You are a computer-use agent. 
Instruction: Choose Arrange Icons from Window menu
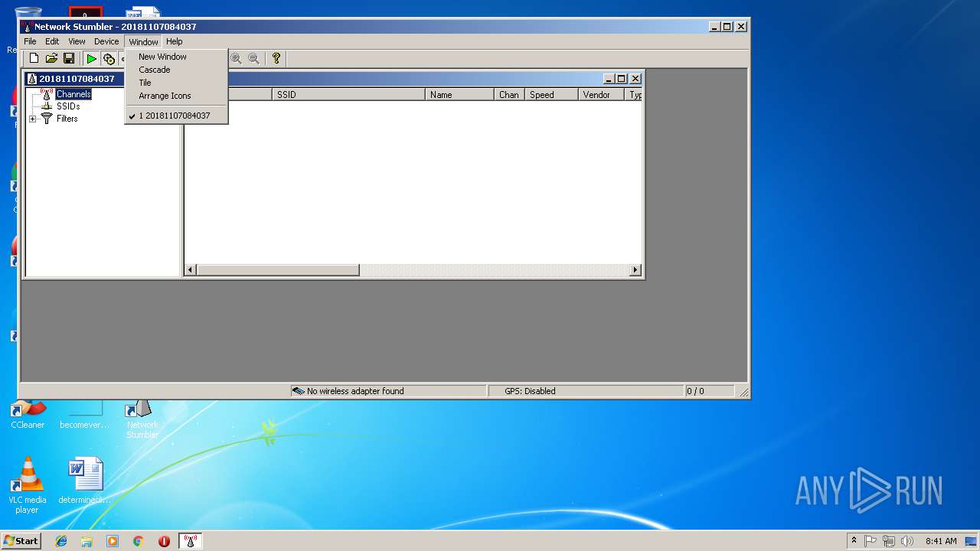(176, 96)
